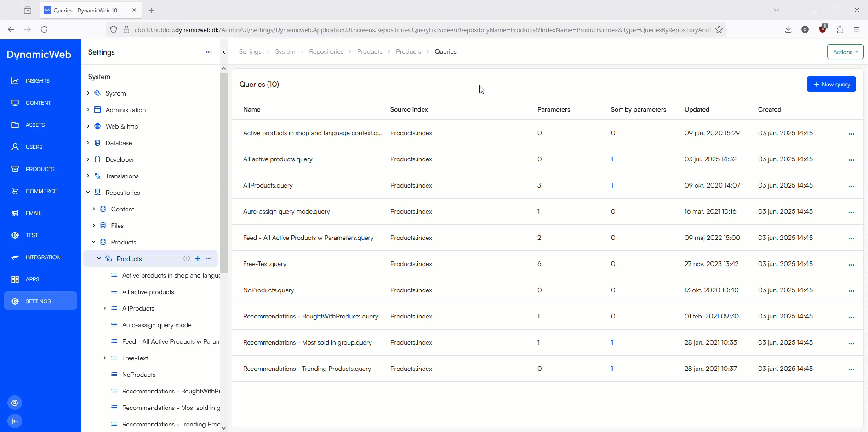Click the New query button
Image resolution: width=868 pixels, height=432 pixels.
click(831, 85)
